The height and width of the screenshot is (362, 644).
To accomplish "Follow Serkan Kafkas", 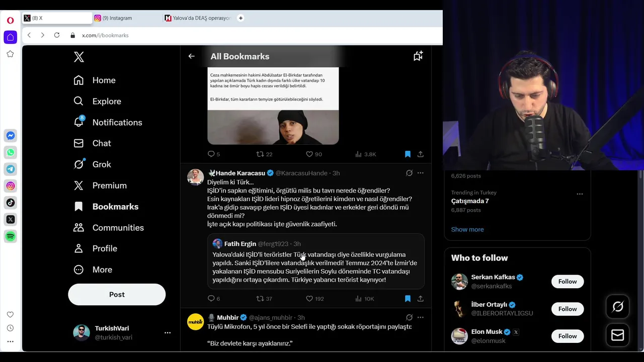I will tap(568, 282).
